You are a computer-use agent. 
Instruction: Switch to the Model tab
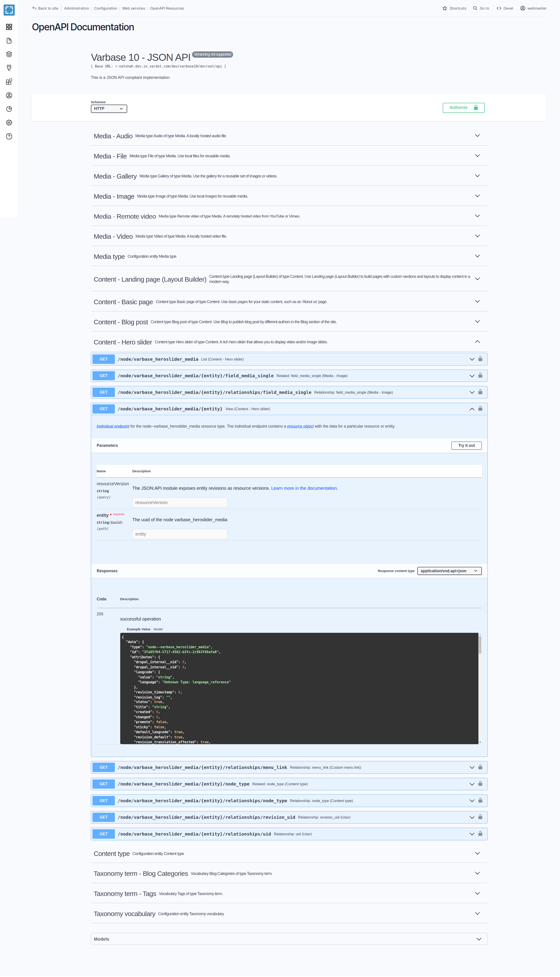click(x=158, y=629)
